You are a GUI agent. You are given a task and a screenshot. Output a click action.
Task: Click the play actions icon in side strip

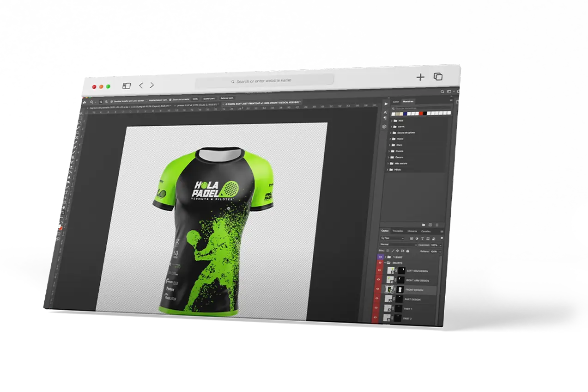pos(386,104)
